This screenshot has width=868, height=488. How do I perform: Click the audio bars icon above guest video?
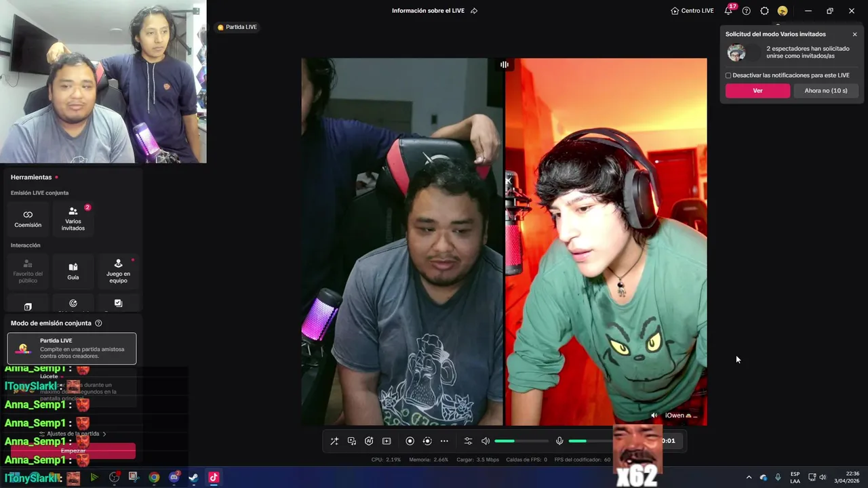[x=505, y=64]
